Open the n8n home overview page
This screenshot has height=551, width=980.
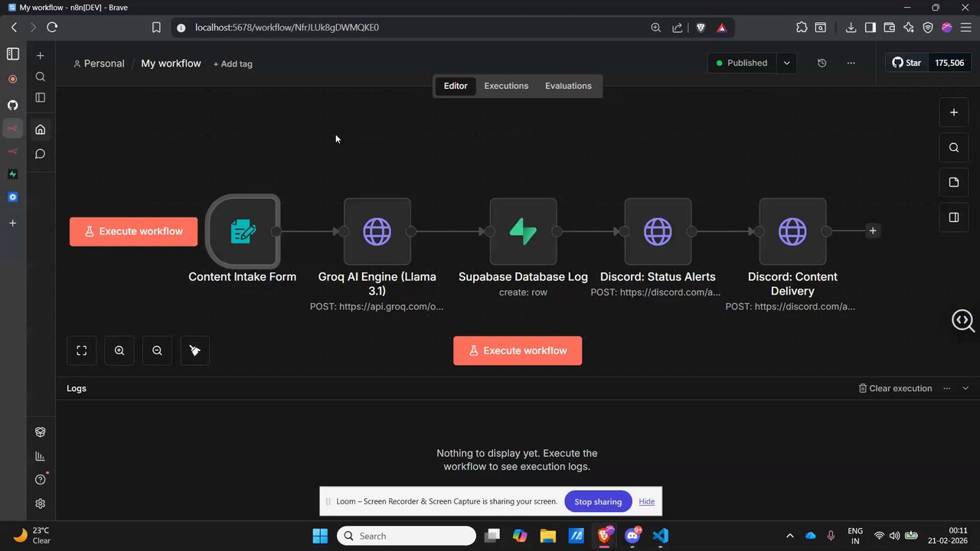41,129
